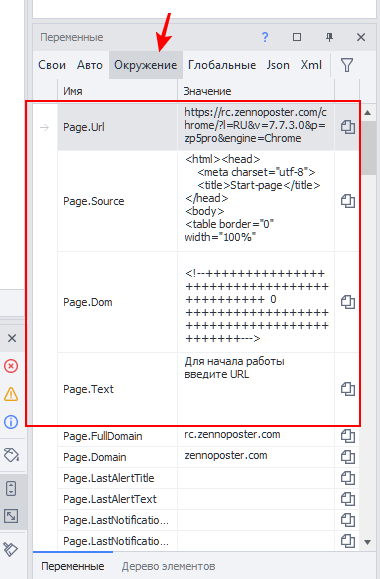Viewport: 380px width, 579px height.
Task: Click the Page.Dom plus-signs value cell
Action: click(256, 302)
